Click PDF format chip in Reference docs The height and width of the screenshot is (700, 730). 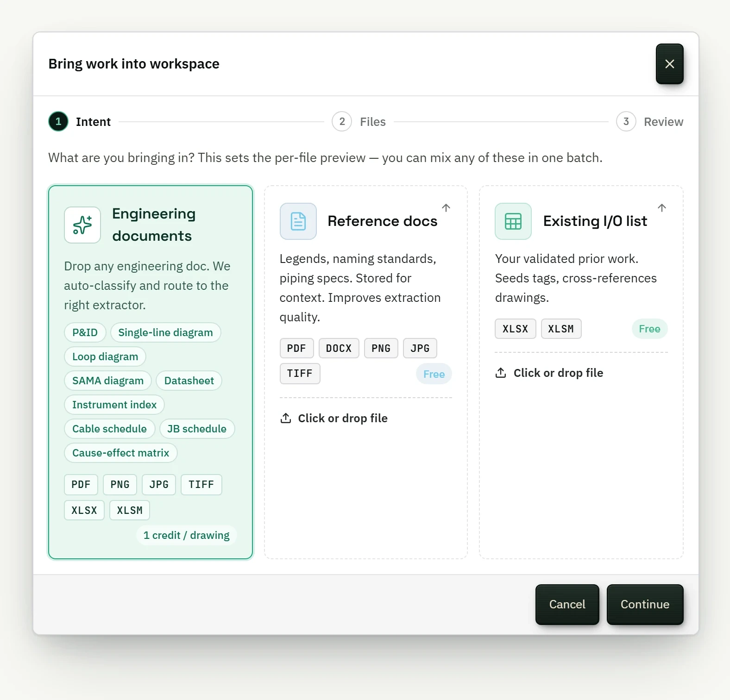[x=296, y=348]
